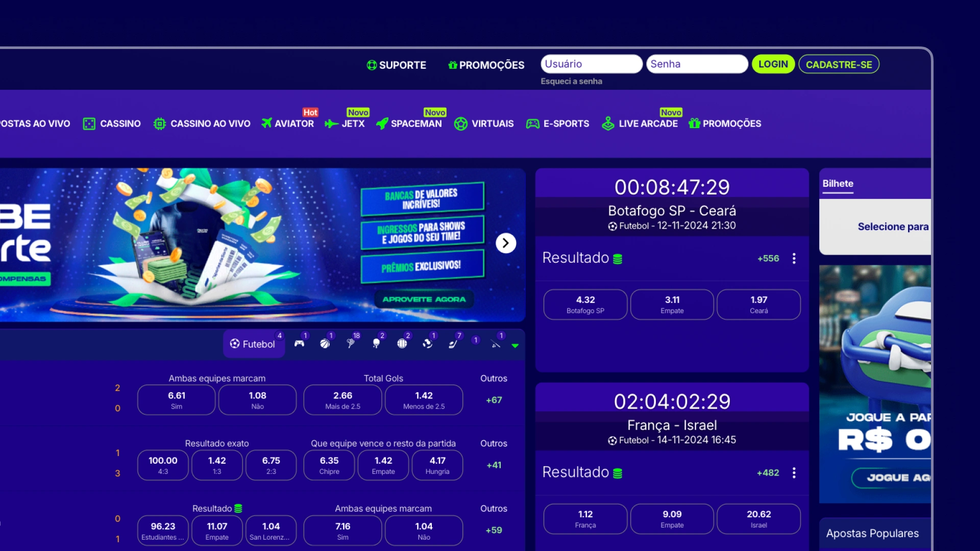Select the Futebol sport tab icon
980x551 pixels.
click(236, 343)
